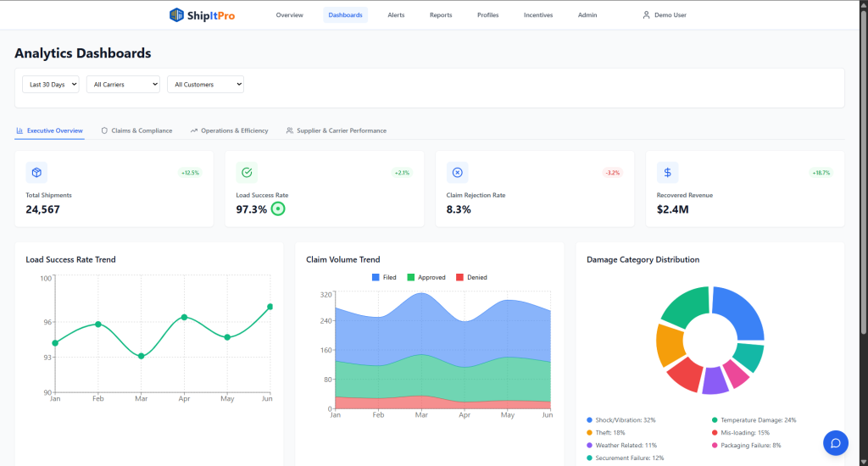Click the Recovered Revenue dollar icon

click(x=667, y=173)
